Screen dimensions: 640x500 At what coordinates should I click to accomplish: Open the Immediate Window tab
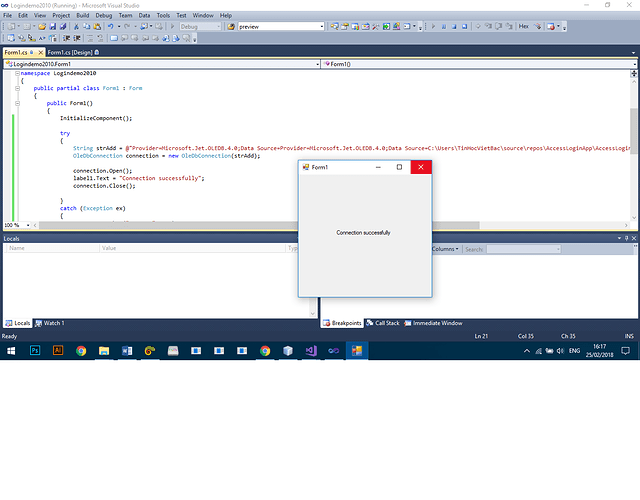tap(437, 323)
